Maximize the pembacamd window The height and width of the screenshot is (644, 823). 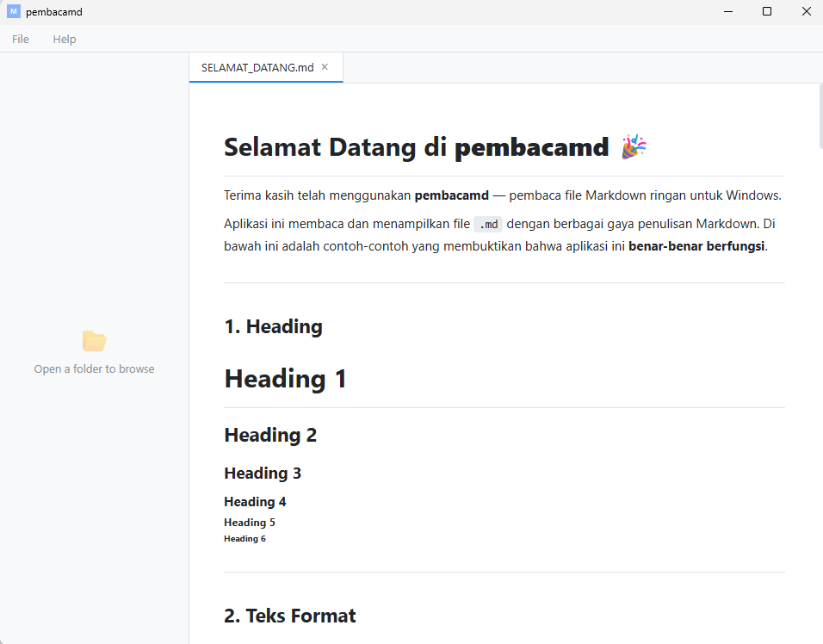click(x=767, y=11)
